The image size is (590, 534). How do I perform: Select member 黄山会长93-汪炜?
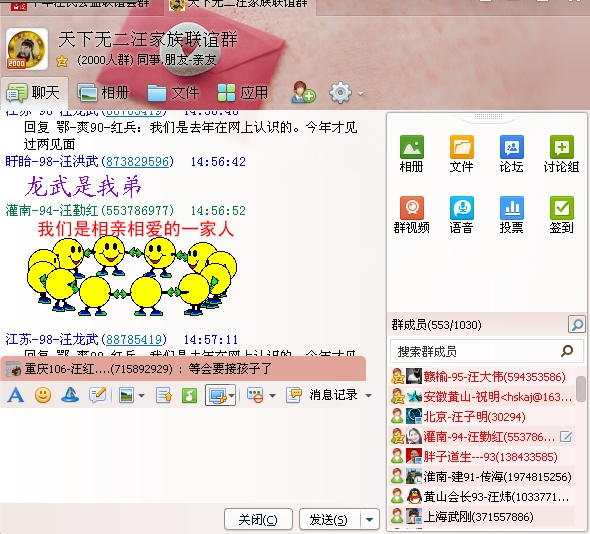[481, 497]
